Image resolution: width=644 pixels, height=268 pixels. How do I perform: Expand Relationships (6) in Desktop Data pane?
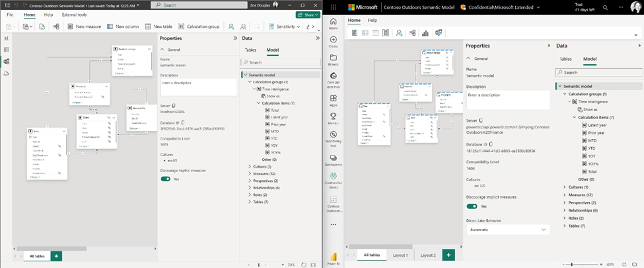pyautogui.click(x=251, y=188)
